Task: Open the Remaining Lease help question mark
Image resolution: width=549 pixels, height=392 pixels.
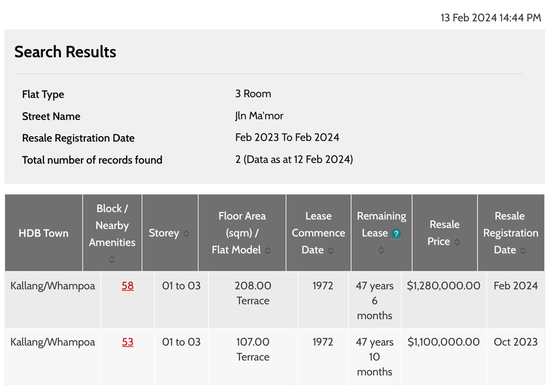Action: [396, 234]
